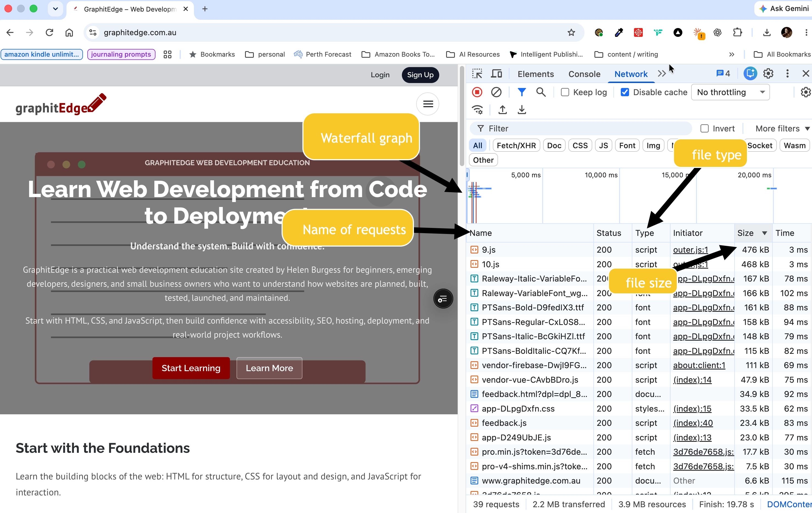
Task: Uncheck the Disable cache checkbox
Action: [624, 92]
